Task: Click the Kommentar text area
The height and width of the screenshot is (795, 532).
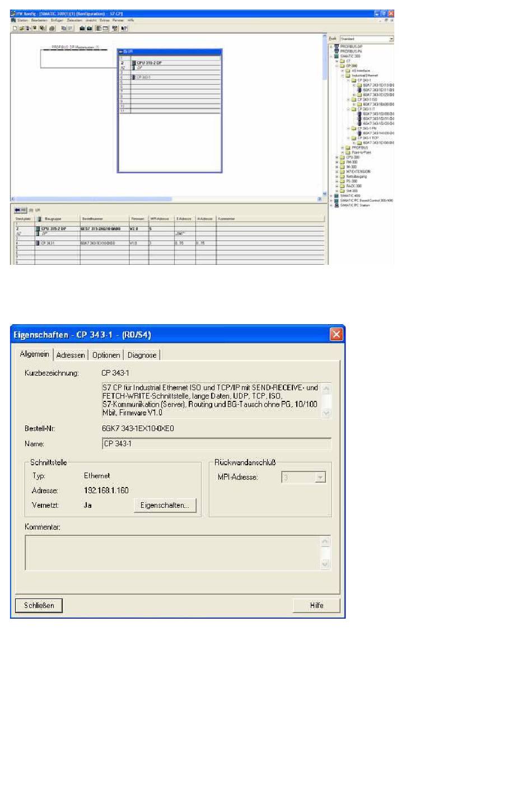Action: pyautogui.click(x=174, y=553)
